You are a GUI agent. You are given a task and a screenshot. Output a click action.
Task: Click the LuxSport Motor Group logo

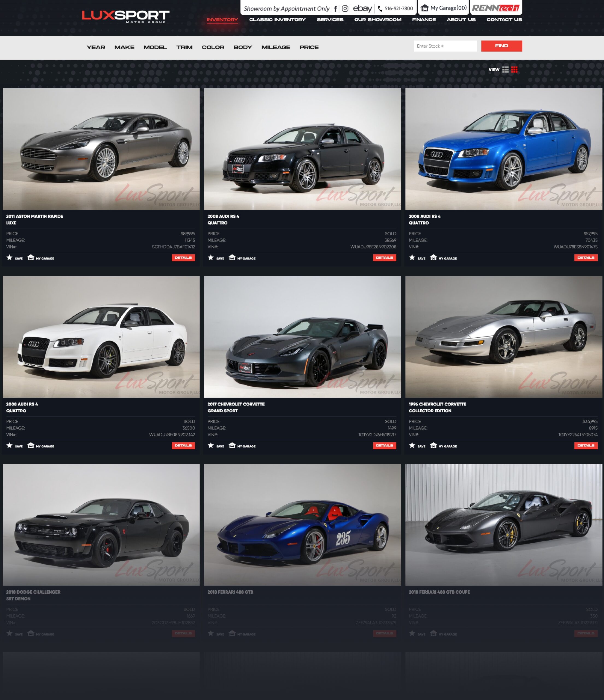126,17
